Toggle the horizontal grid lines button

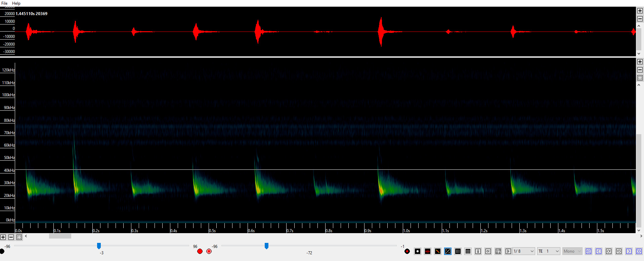(468, 251)
